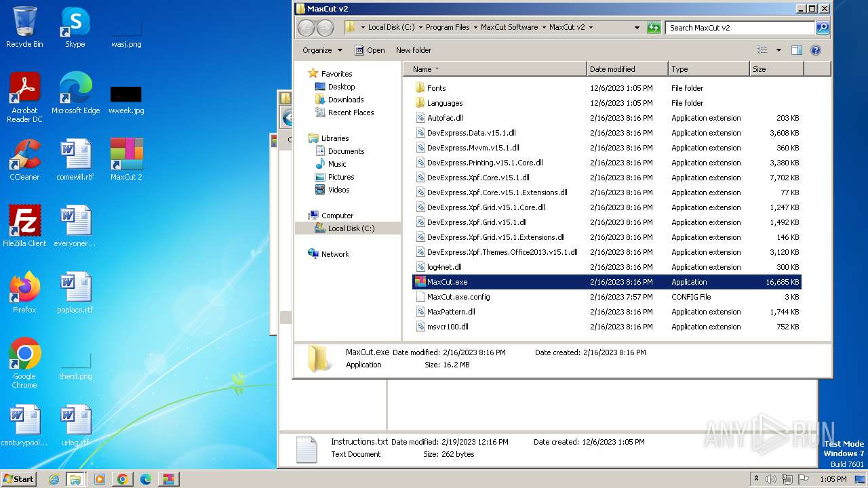The height and width of the screenshot is (488, 868).
Task: Open the Explorer help icon
Action: 816,50
